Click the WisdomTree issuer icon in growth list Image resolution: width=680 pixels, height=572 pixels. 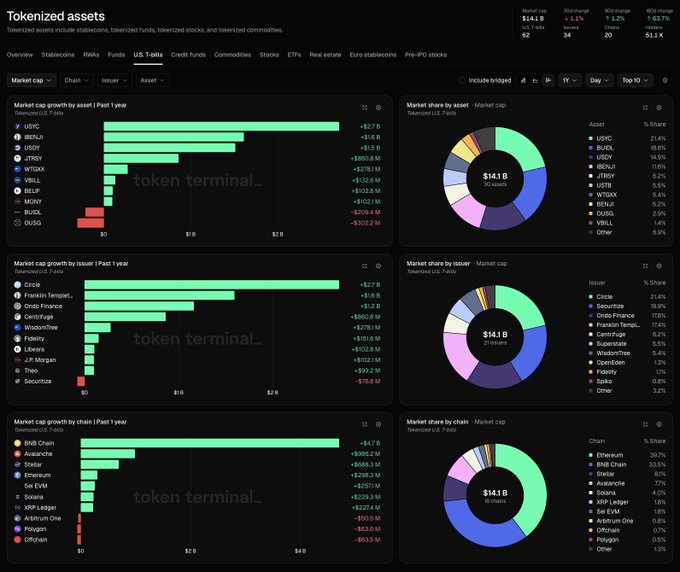pos(17,327)
